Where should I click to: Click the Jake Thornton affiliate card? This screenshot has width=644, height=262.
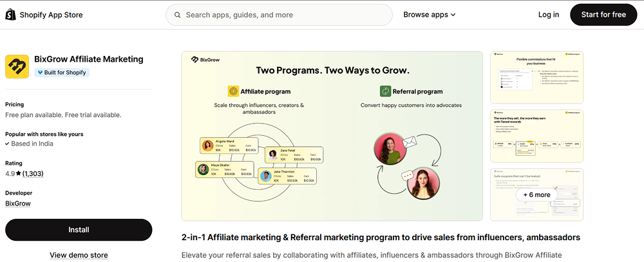[288, 176]
